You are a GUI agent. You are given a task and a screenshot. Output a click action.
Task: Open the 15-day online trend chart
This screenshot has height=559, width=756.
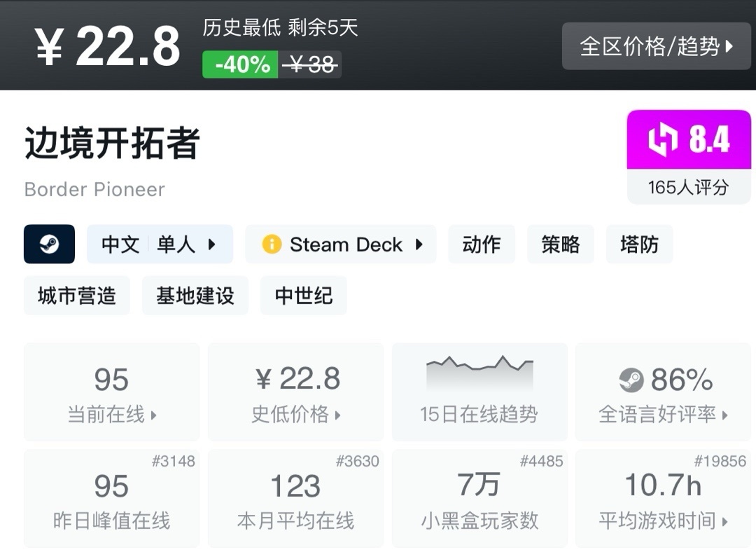(x=479, y=391)
